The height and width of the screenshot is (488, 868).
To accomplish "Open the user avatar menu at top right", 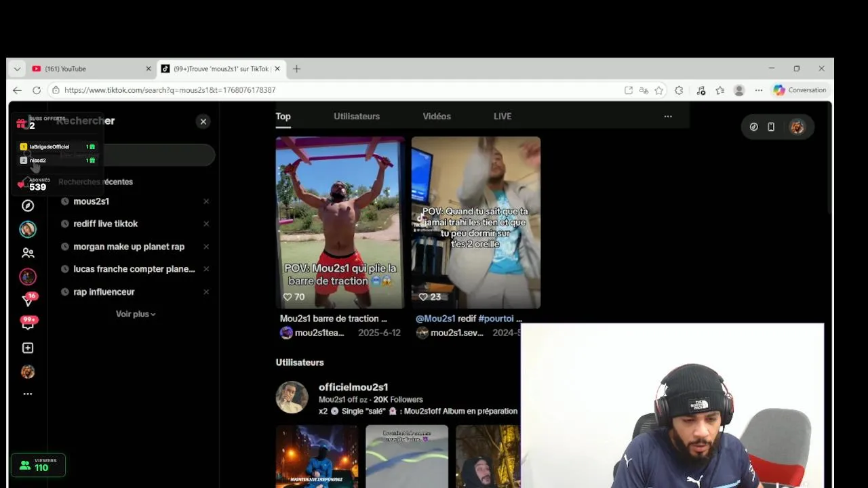I will pyautogui.click(x=797, y=127).
